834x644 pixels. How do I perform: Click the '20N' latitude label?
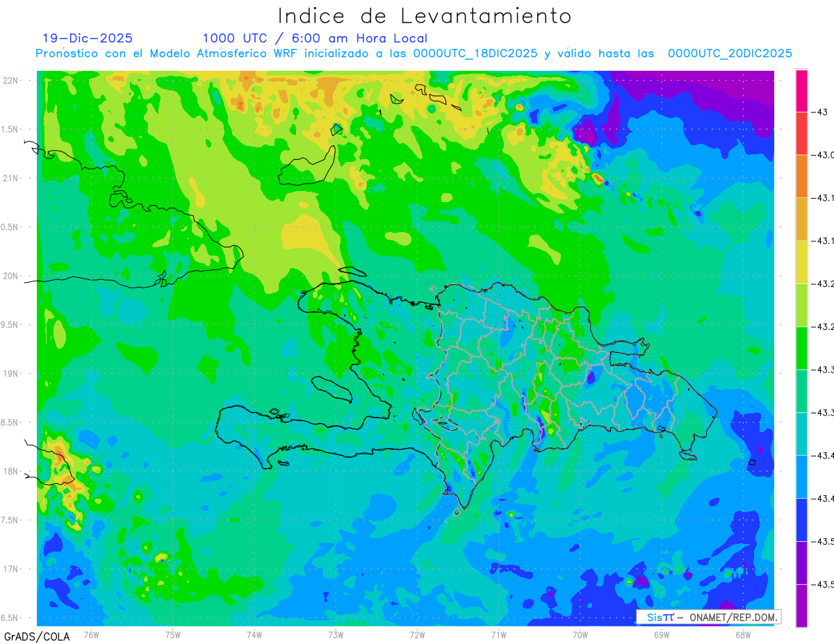[11, 276]
